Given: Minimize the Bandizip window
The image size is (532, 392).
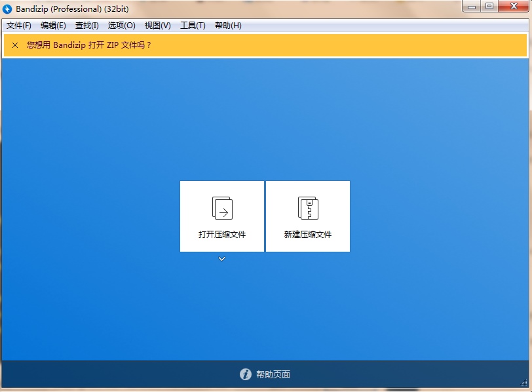Looking at the screenshot, I should tap(473, 7).
